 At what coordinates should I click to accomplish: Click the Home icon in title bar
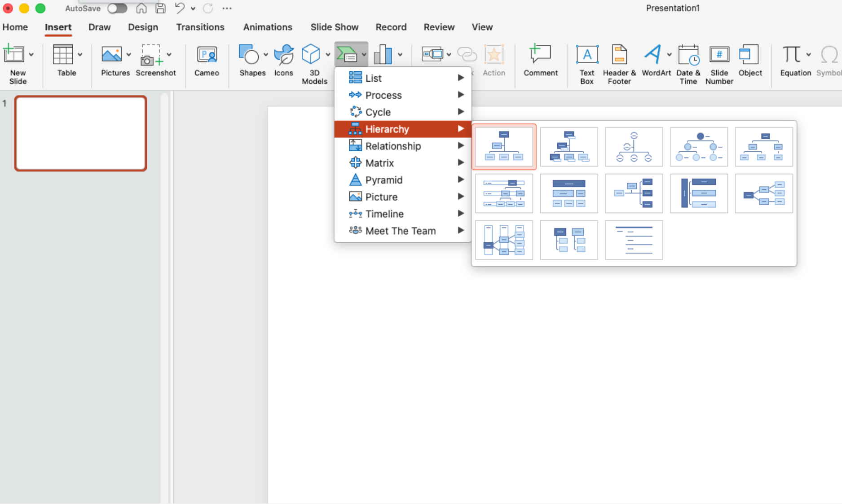[141, 9]
